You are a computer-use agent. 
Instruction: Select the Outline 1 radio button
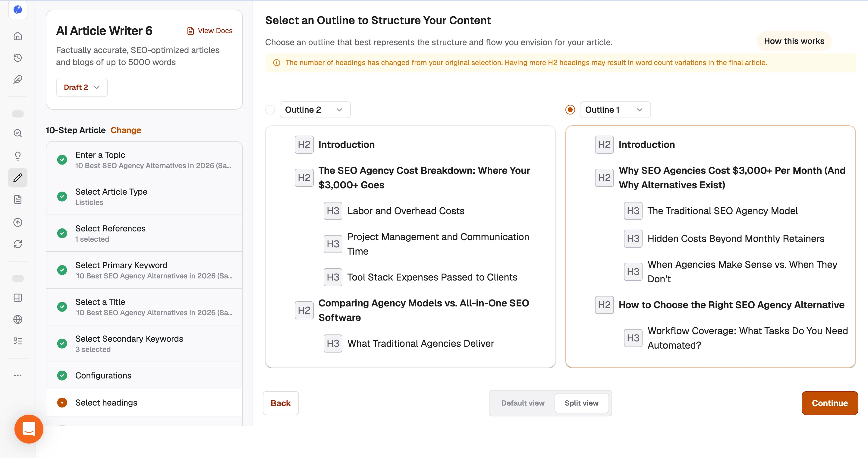click(570, 110)
